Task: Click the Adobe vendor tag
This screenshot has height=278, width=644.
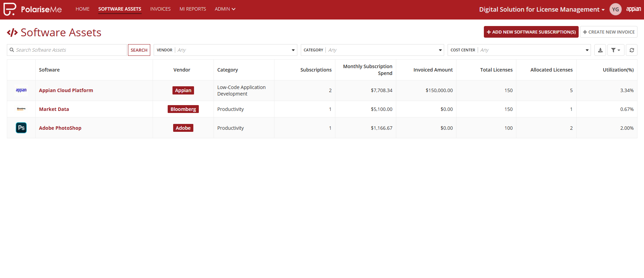Action: [x=183, y=128]
